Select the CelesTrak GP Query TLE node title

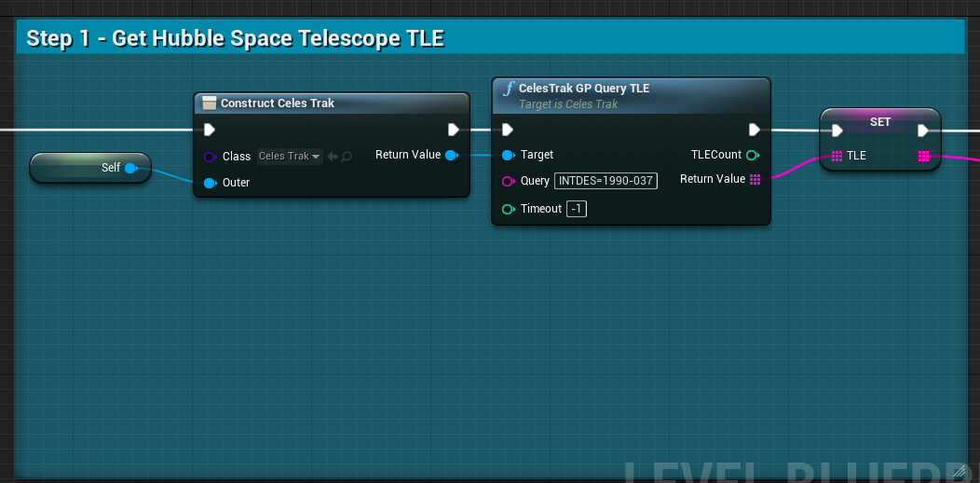pyautogui.click(x=584, y=89)
